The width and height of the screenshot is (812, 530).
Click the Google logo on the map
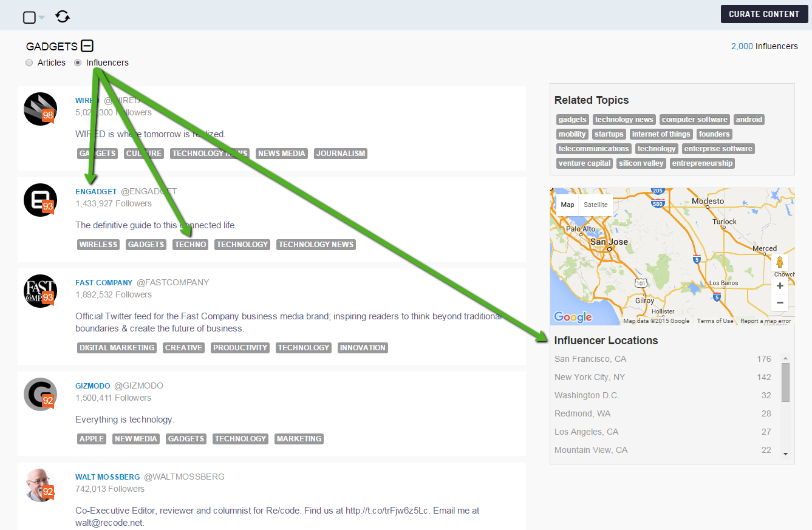click(x=573, y=317)
